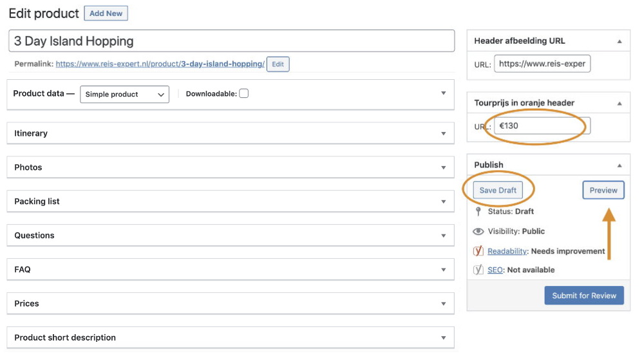Open the Readability analysis link
The width and height of the screenshot is (644, 358).
[507, 251]
